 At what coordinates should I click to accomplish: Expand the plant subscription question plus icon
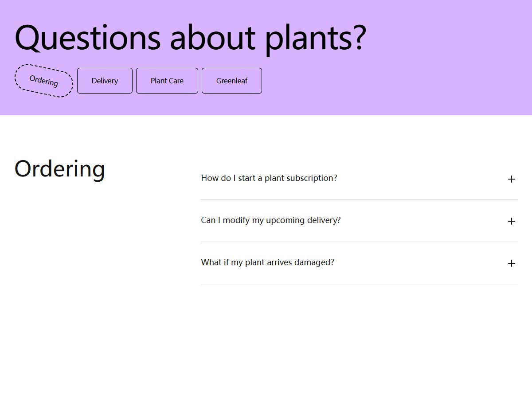(x=511, y=179)
